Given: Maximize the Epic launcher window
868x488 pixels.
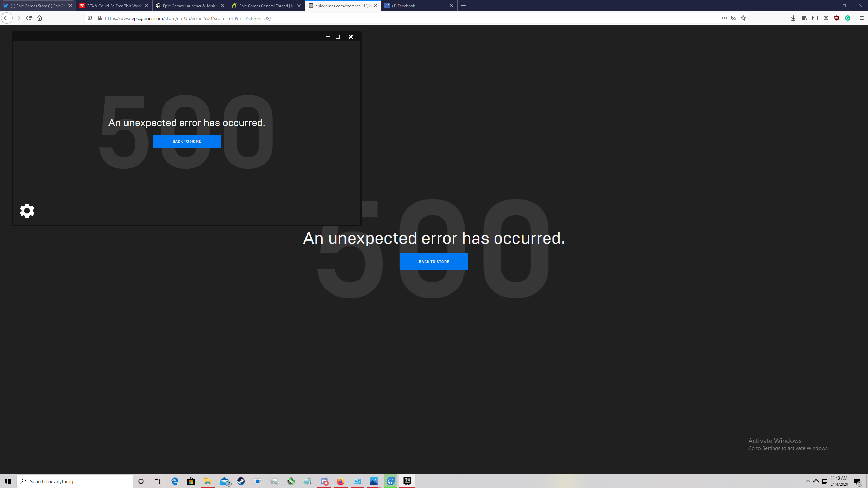Looking at the screenshot, I should 338,37.
